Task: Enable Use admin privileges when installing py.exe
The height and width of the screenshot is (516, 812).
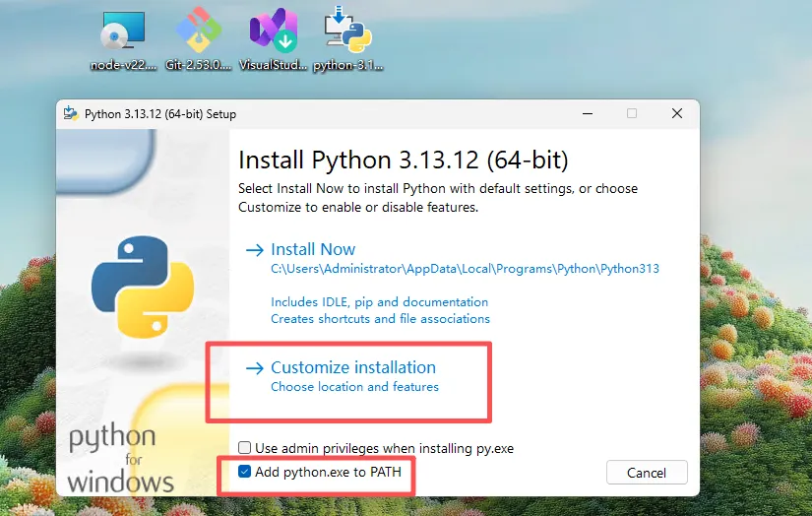Action: [x=244, y=448]
